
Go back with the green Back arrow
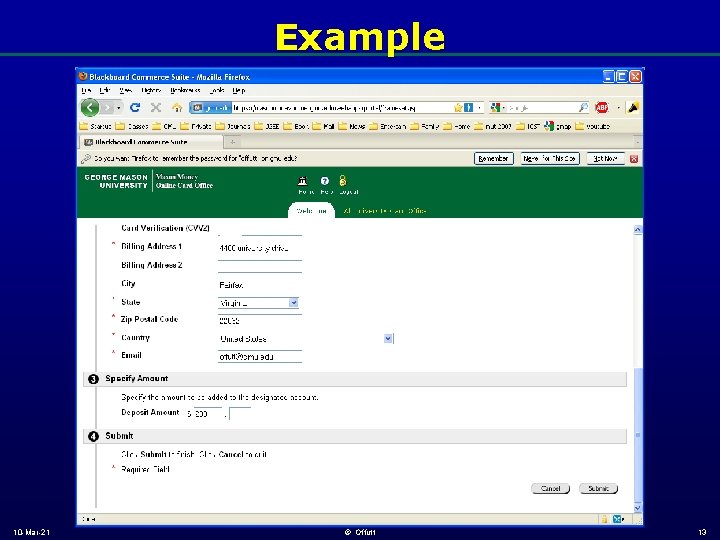[90, 107]
